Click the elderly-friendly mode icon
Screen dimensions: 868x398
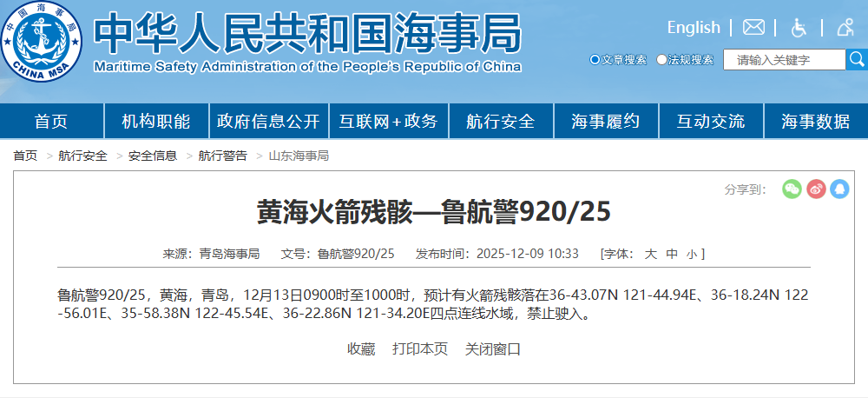tap(845, 28)
